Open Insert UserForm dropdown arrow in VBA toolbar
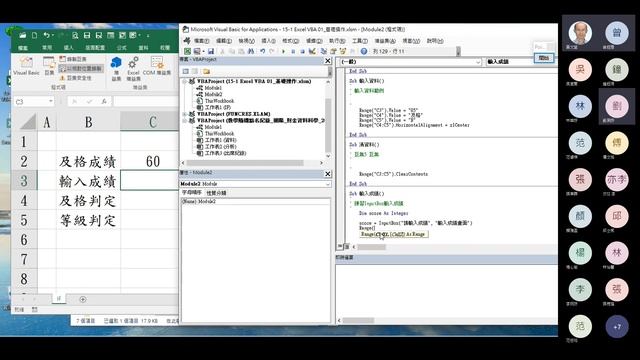 click(203, 51)
